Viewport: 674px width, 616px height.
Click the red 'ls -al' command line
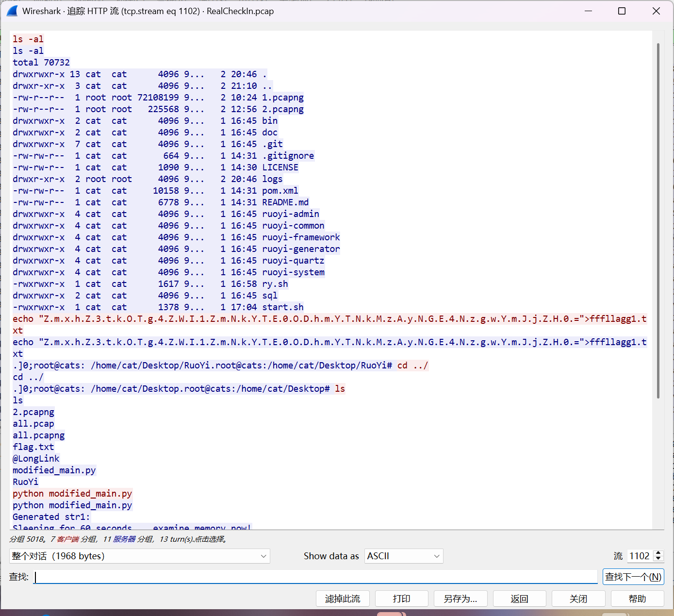28,39
